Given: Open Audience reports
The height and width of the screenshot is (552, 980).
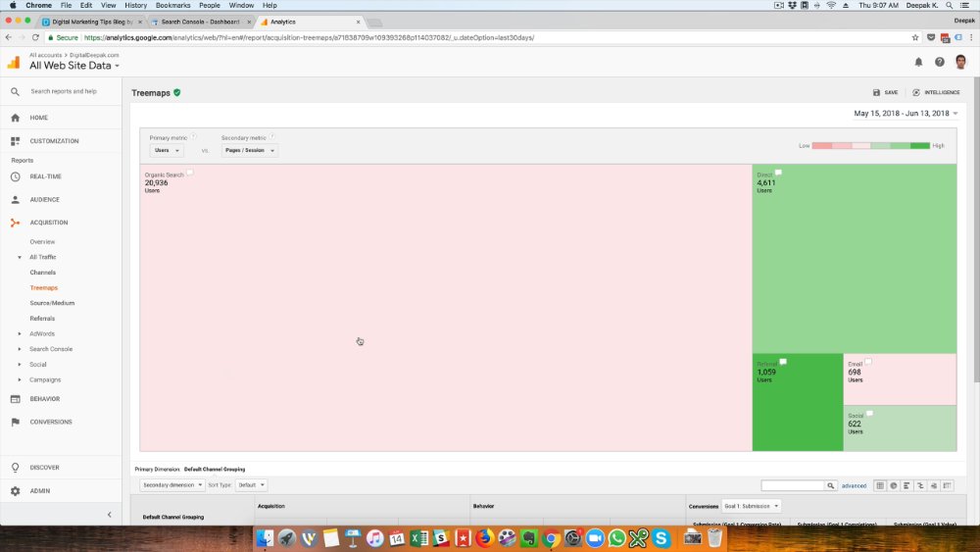Looking at the screenshot, I should (44, 199).
